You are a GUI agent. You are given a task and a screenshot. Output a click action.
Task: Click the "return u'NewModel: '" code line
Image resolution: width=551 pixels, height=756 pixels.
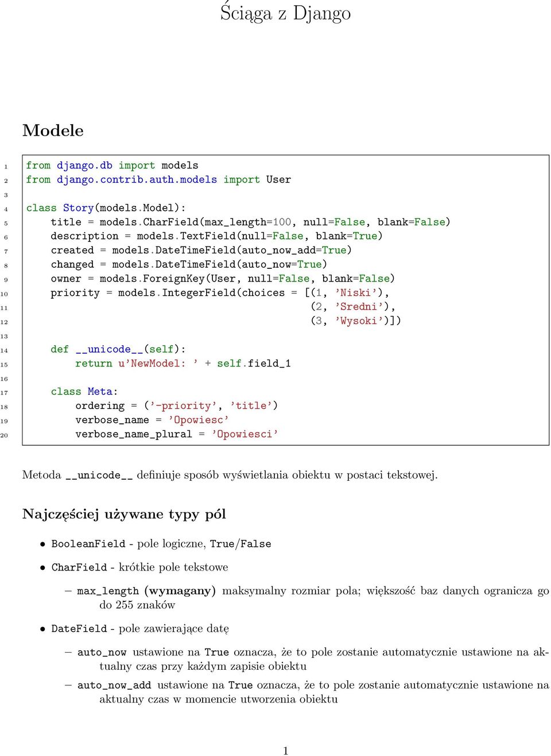point(183,364)
